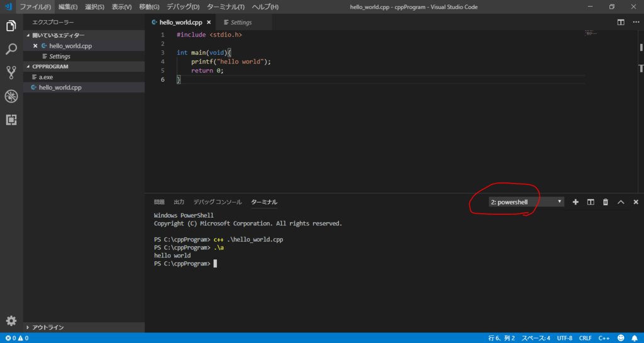This screenshot has height=343, width=644.
Task: Open the Manage gear icon
Action: coord(11,320)
